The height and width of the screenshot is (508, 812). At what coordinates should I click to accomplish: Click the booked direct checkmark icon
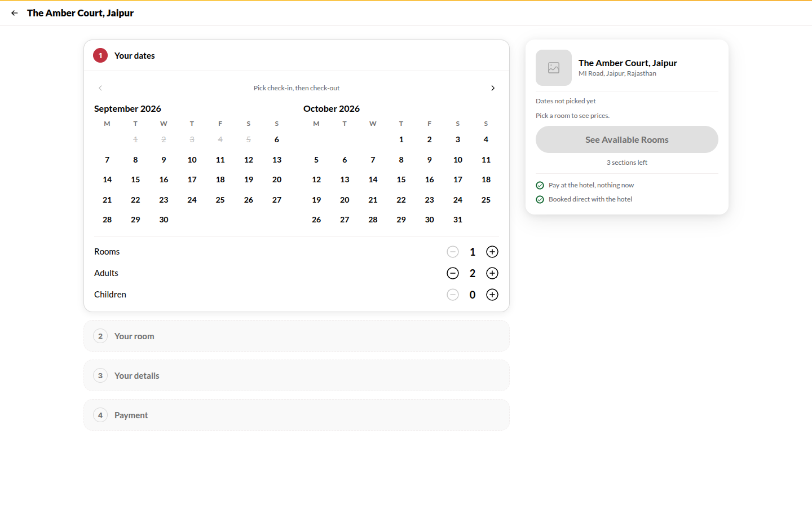tap(540, 199)
